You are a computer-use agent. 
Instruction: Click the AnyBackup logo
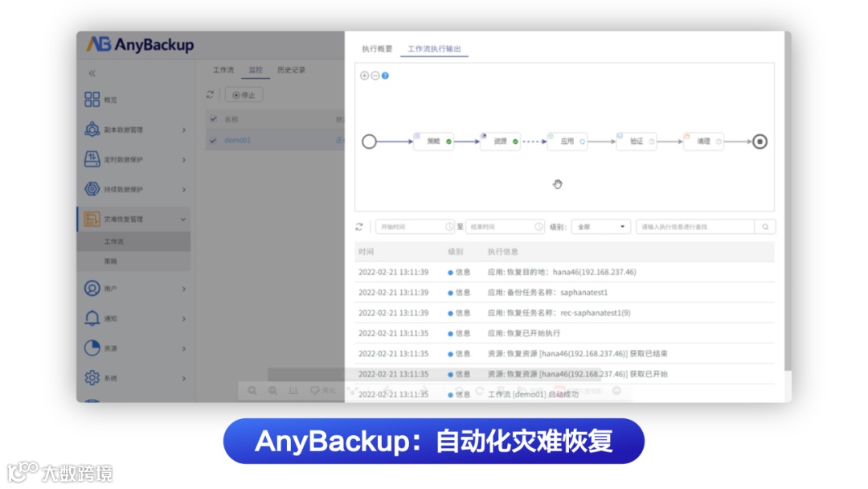coord(140,44)
